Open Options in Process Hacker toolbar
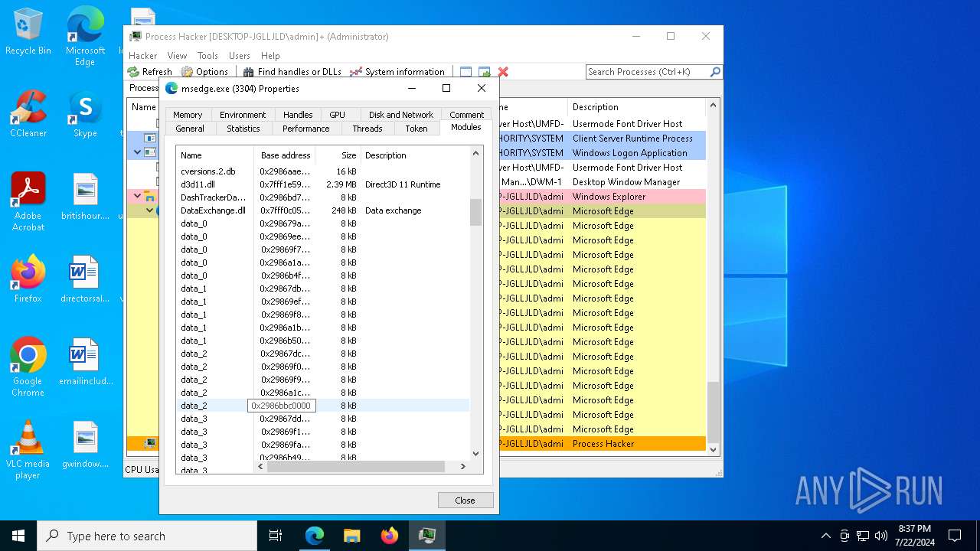Image resolution: width=980 pixels, height=551 pixels. 204,71
